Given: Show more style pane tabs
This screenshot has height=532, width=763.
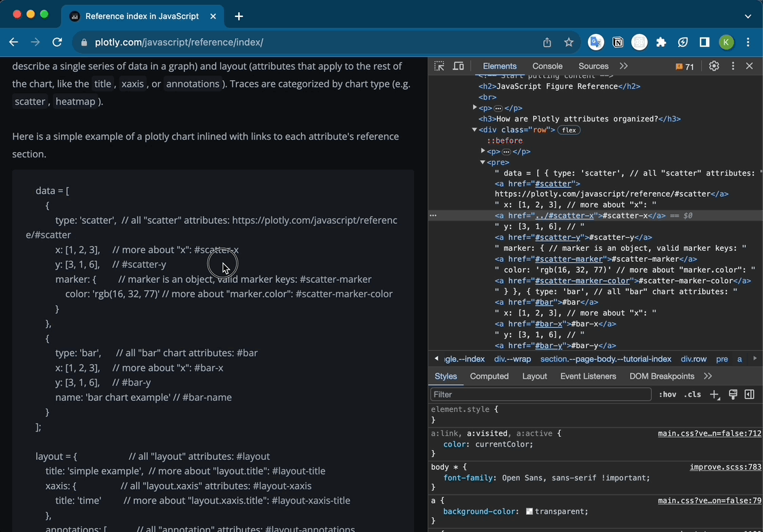Looking at the screenshot, I should point(707,377).
